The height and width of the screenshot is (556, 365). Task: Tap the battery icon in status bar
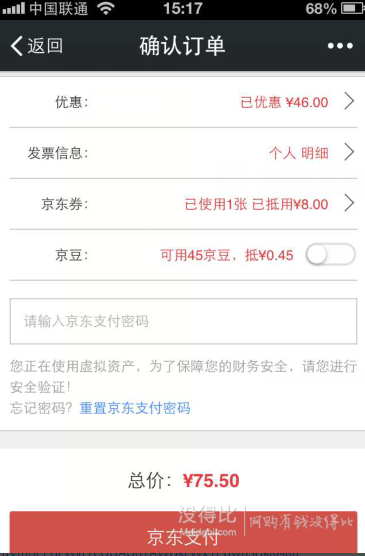click(352, 8)
